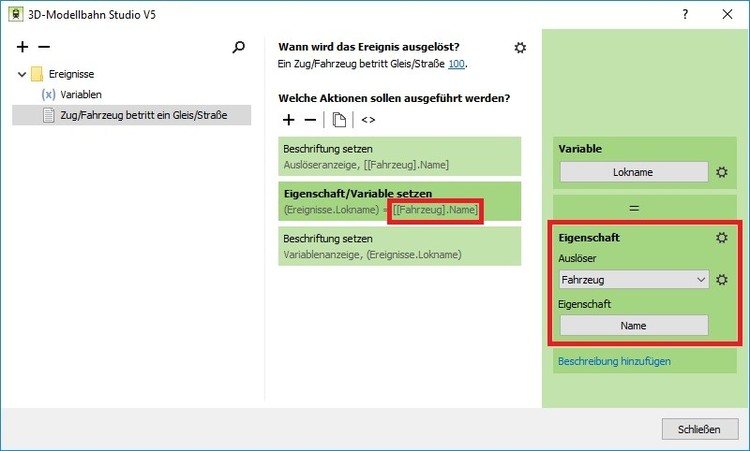The height and width of the screenshot is (451, 750).
Task: Open the track 100 link
Action: click(456, 64)
